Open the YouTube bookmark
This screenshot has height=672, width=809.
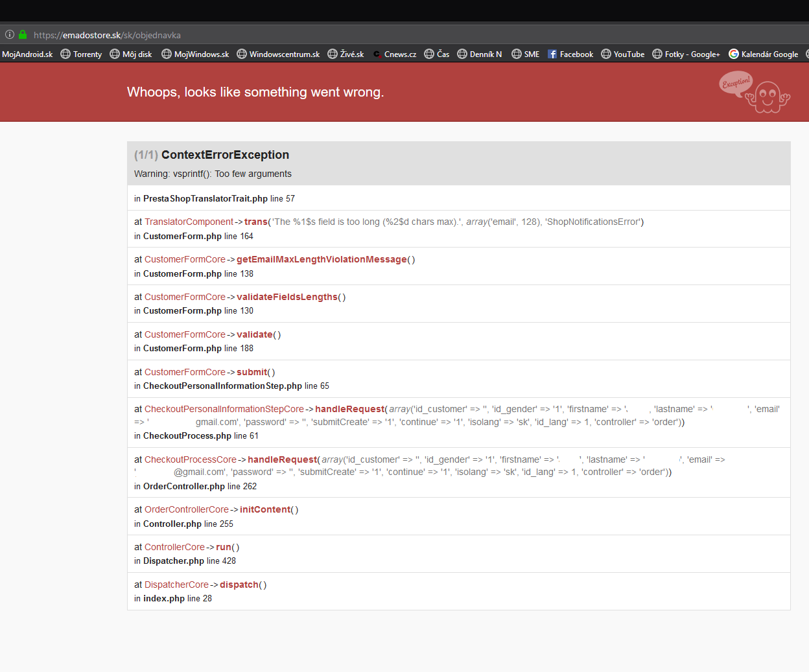pos(622,54)
